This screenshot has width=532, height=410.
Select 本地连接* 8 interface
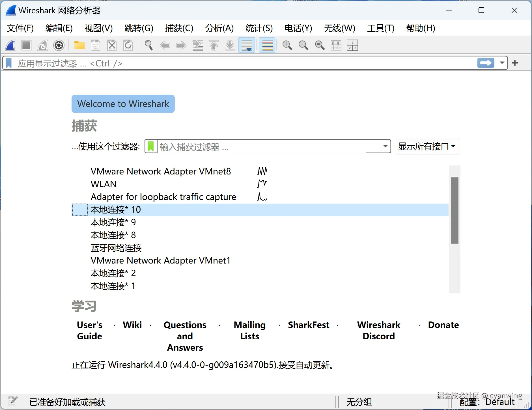tap(260, 235)
